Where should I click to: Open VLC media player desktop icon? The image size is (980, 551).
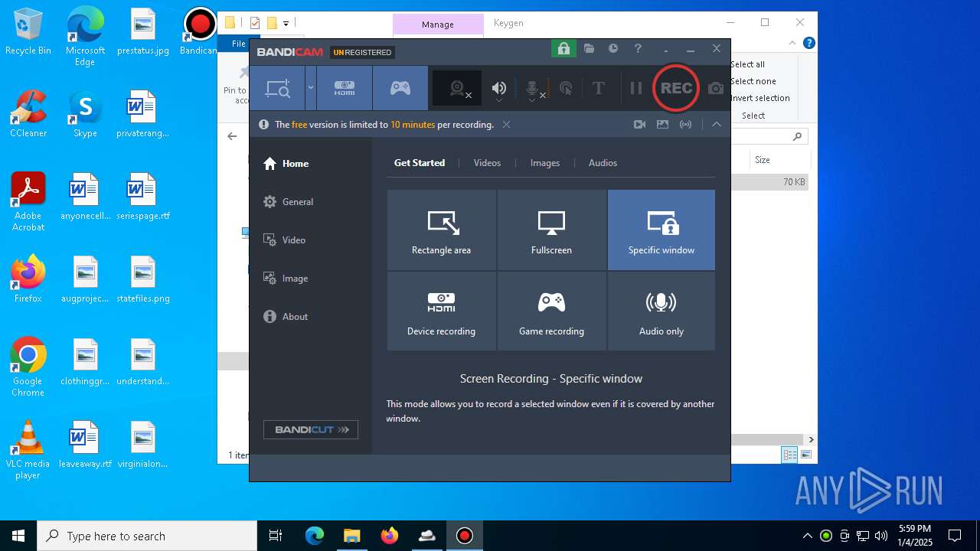(28, 450)
